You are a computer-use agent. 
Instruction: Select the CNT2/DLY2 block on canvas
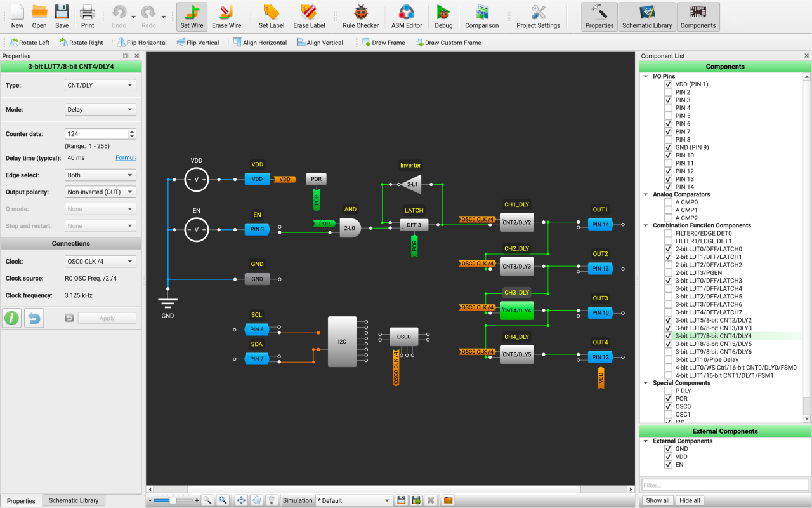(x=516, y=222)
